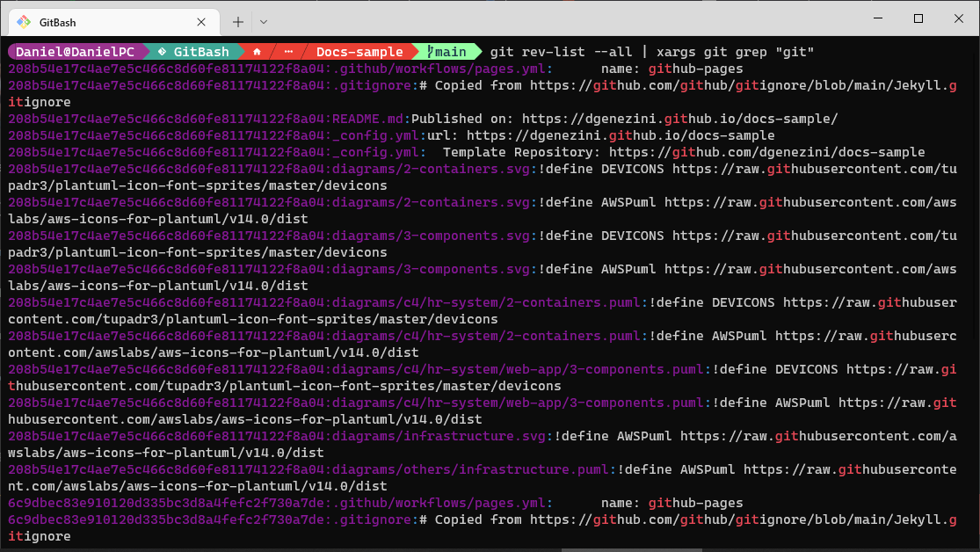Click the Docs-sample folder segment

(359, 52)
